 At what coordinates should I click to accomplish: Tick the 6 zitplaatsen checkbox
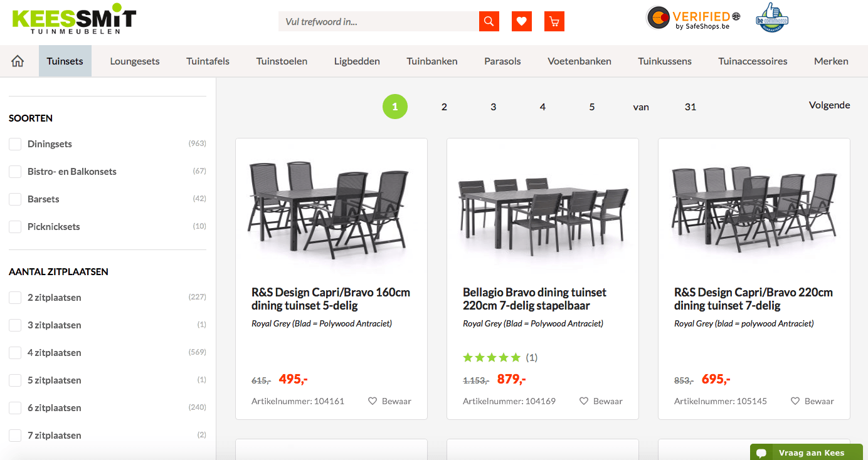tap(15, 408)
